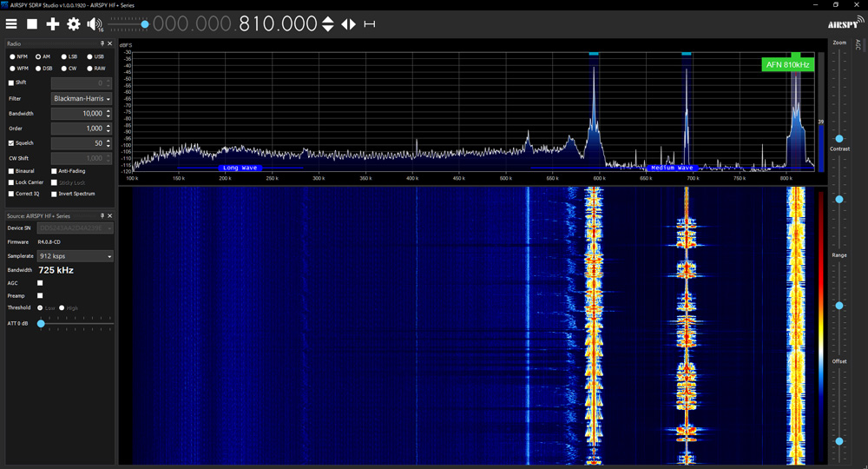The width and height of the screenshot is (868, 469).
Task: Open settings with the gear icon
Action: 74,23
